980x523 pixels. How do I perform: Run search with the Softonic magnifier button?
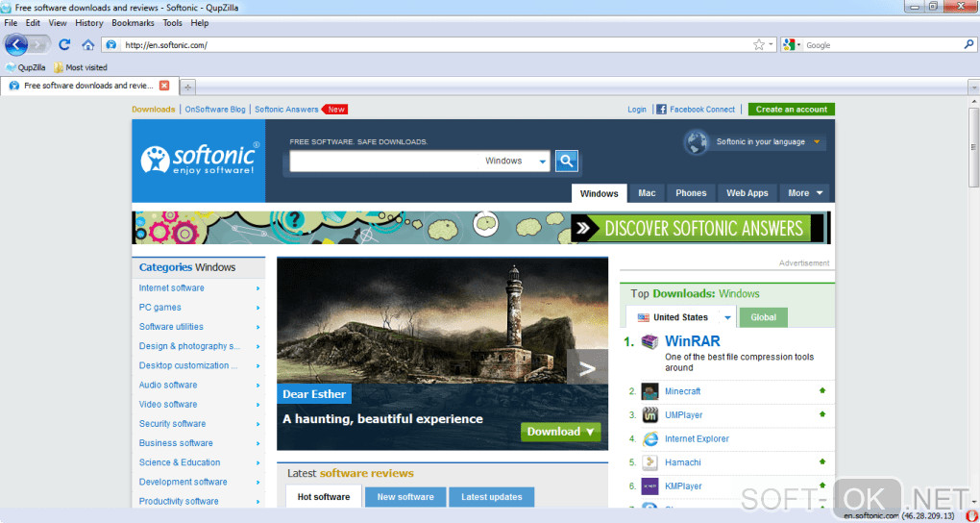point(566,161)
